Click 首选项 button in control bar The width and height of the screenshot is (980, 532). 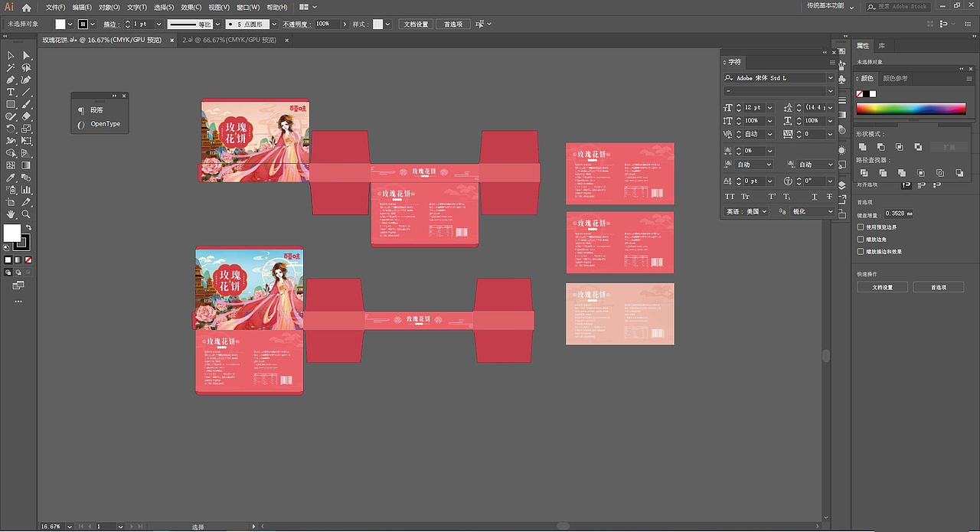coord(453,24)
